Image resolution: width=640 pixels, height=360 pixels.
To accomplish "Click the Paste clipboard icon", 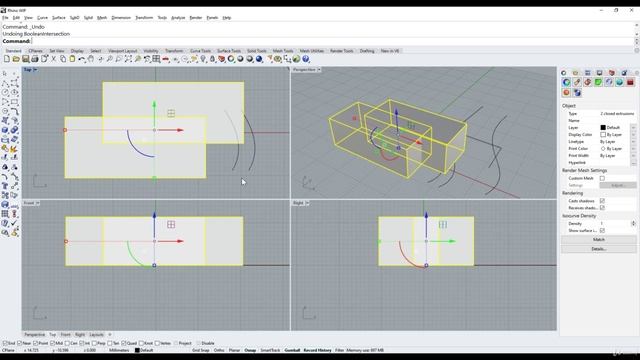I will tap(72, 59).
